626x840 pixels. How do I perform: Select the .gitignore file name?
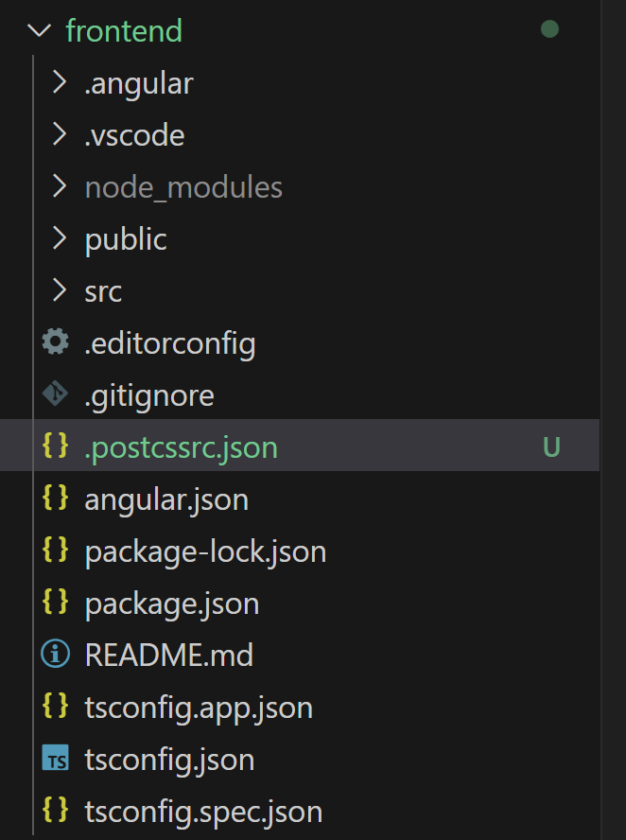tap(149, 394)
